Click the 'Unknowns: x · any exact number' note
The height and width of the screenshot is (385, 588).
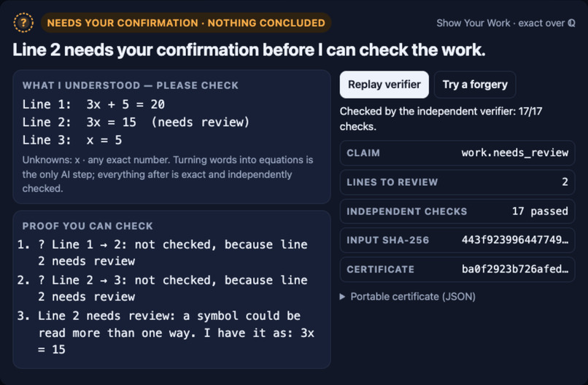tap(168, 174)
